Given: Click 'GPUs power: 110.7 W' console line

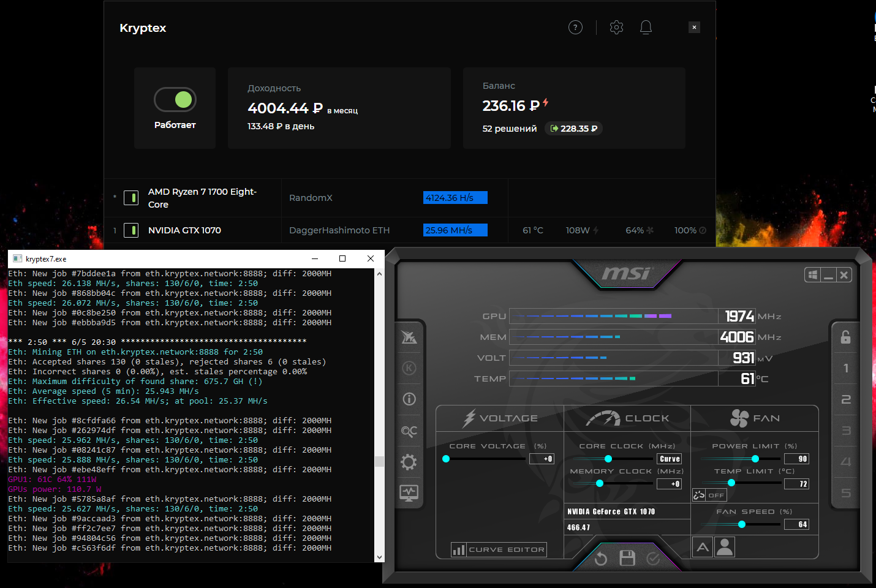Looking at the screenshot, I should point(55,489).
